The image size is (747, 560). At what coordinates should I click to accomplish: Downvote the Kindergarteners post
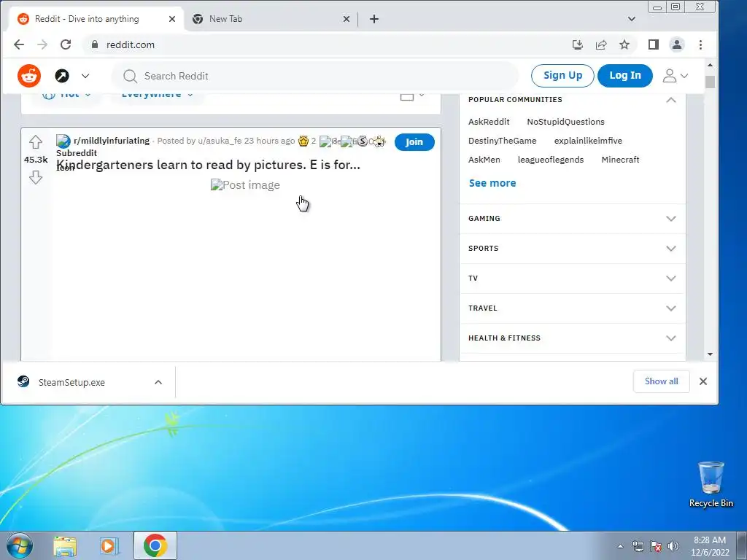point(36,178)
